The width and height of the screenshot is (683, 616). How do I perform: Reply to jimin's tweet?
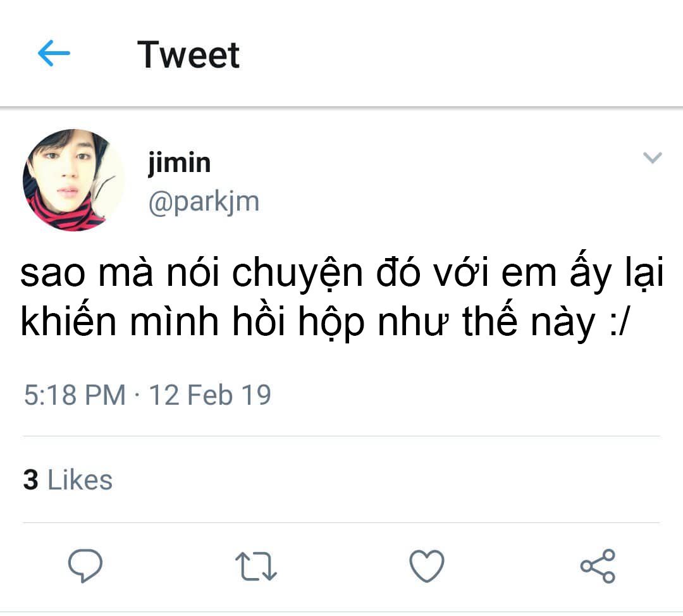pyautogui.click(x=85, y=565)
